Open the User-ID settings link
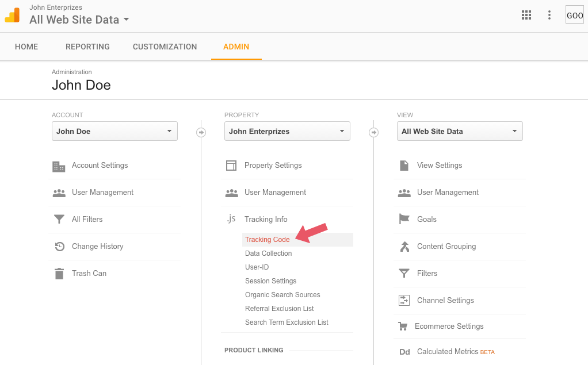 pos(257,267)
